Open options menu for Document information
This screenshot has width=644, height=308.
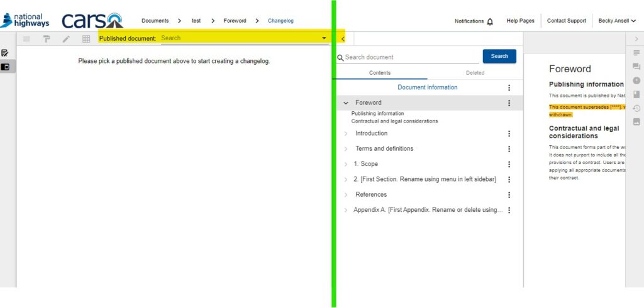[x=509, y=88]
